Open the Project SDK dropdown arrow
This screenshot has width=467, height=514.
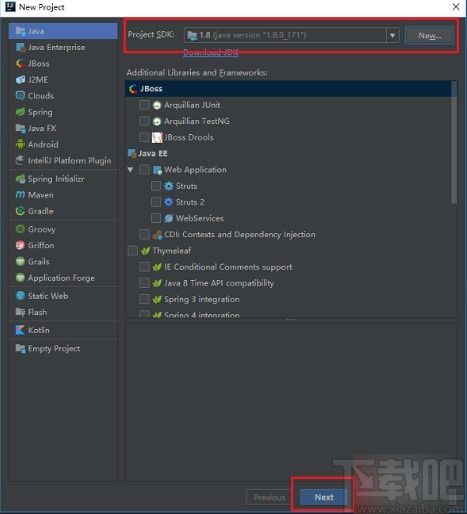(393, 35)
